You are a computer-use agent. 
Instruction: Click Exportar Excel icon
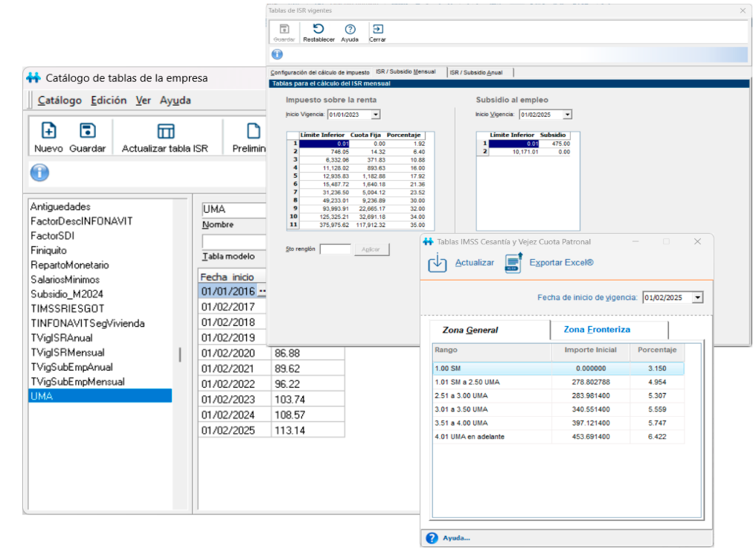pyautogui.click(x=514, y=263)
